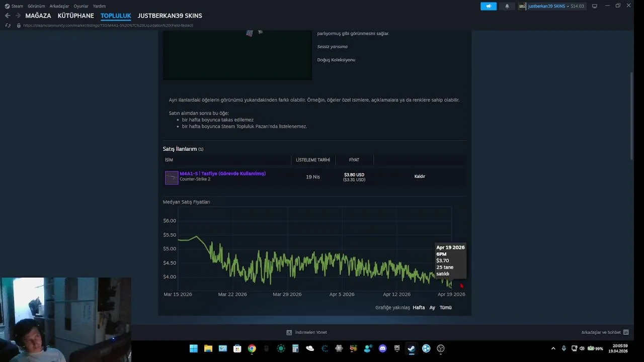Open the Steam menu
644x362 pixels.
coord(17,6)
